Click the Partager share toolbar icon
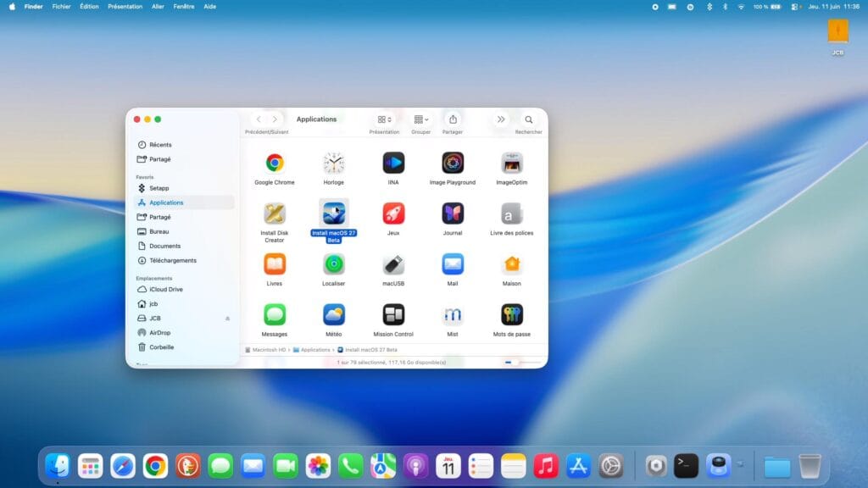The width and height of the screenshot is (868, 488). [x=453, y=119]
